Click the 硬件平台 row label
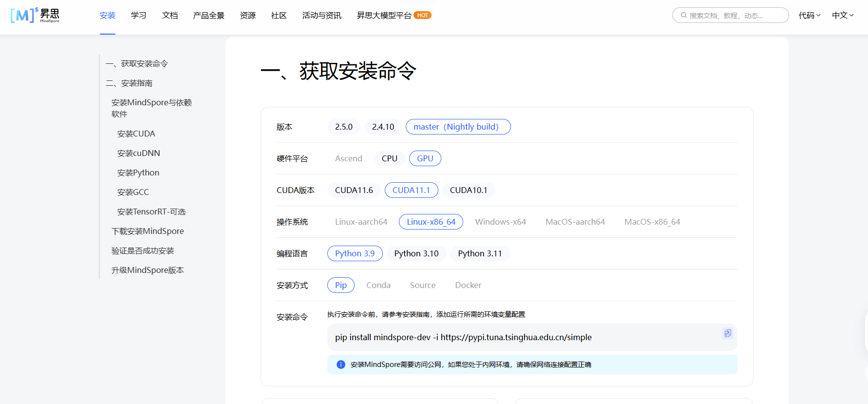 (292, 158)
